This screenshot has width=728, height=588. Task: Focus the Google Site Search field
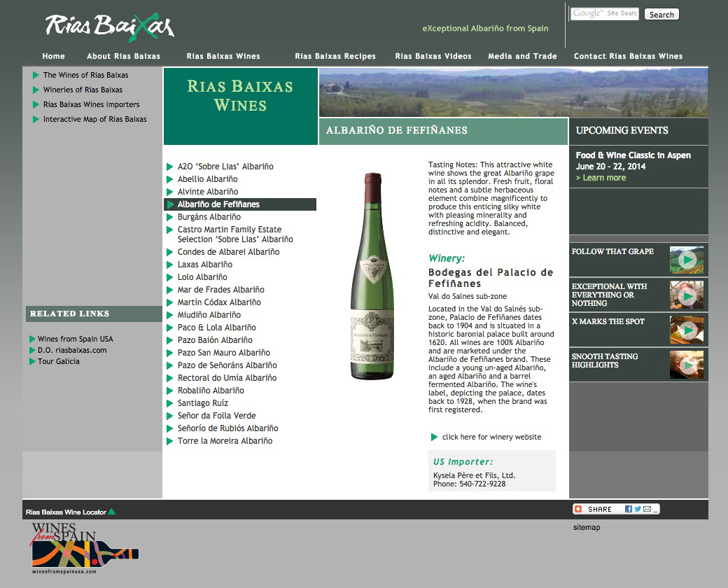pos(605,14)
